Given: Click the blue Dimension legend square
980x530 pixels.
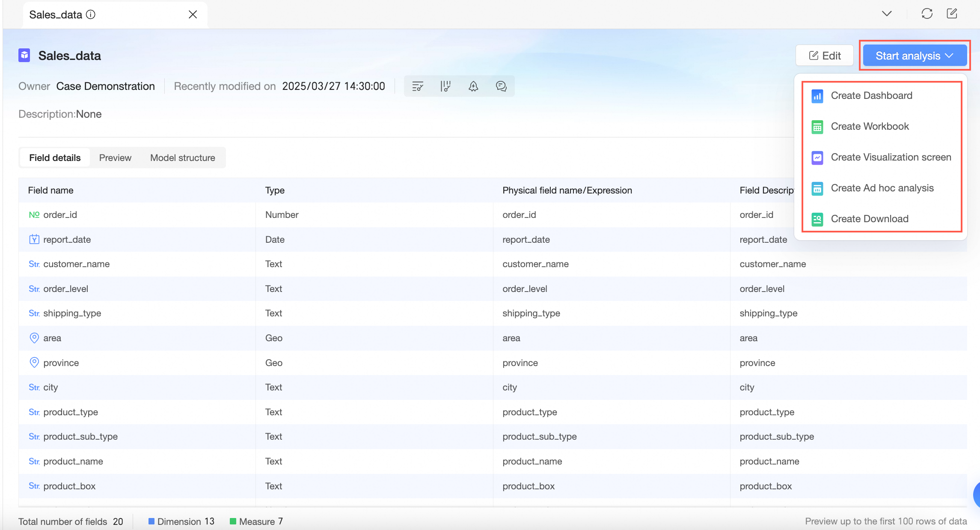Looking at the screenshot, I should pos(151,521).
